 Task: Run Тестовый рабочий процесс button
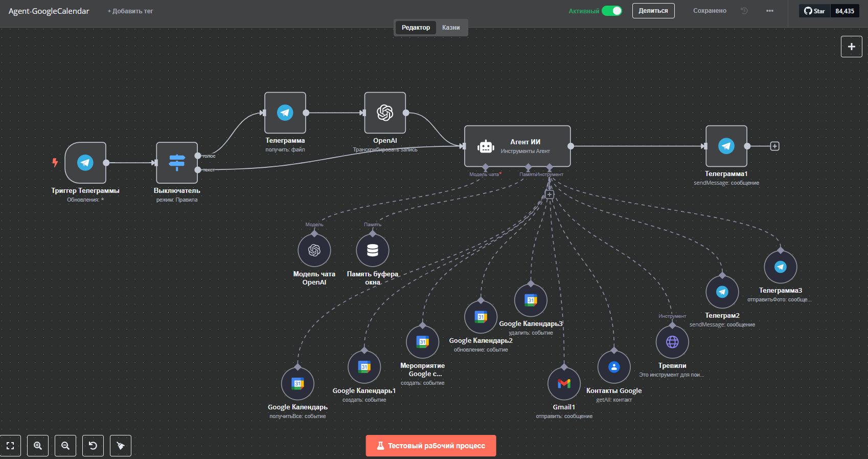430,446
